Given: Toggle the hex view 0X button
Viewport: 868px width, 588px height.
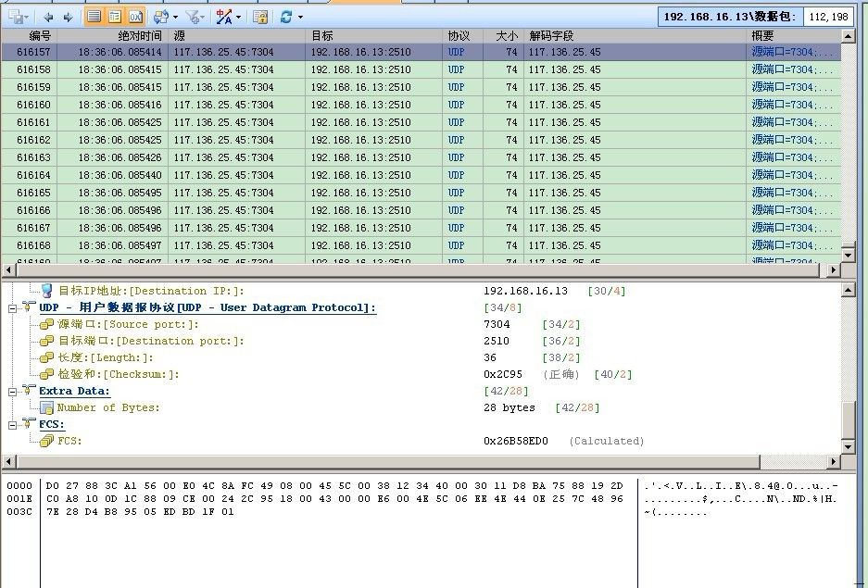Looking at the screenshot, I should (135, 17).
